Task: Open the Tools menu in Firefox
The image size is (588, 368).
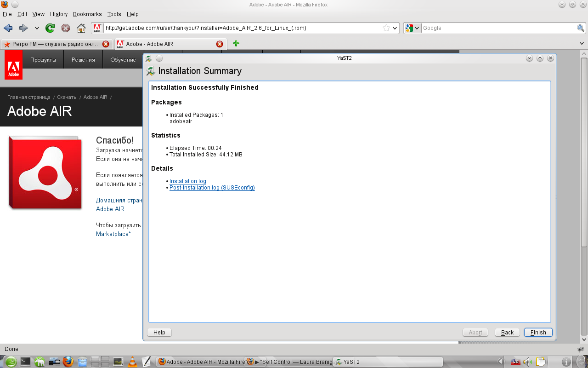Action: click(x=114, y=14)
